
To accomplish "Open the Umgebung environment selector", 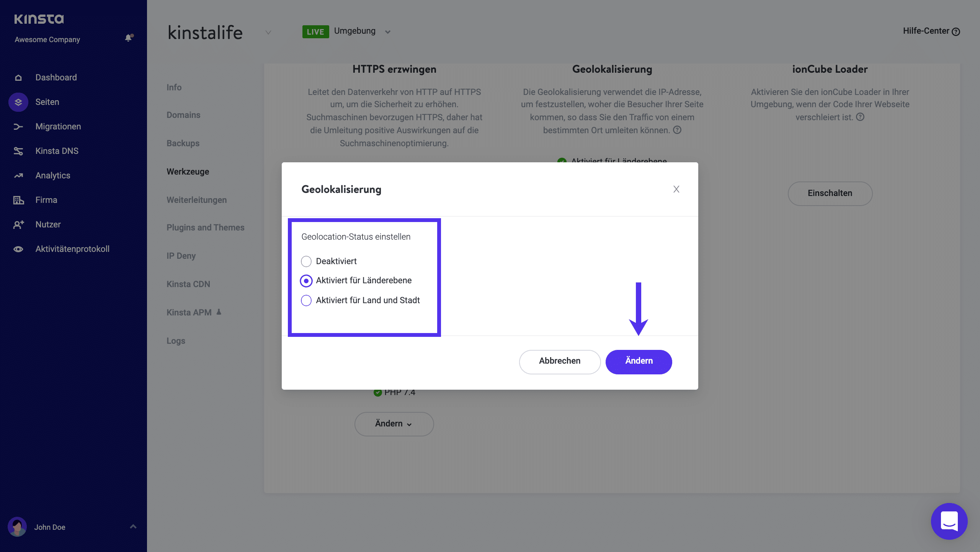I will tap(387, 32).
